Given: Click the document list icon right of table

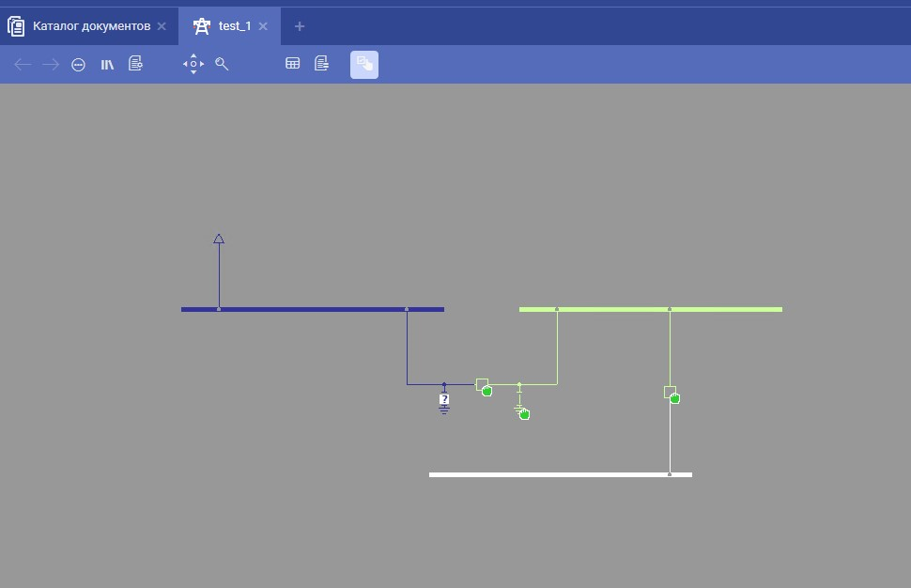Looking at the screenshot, I should 321,64.
